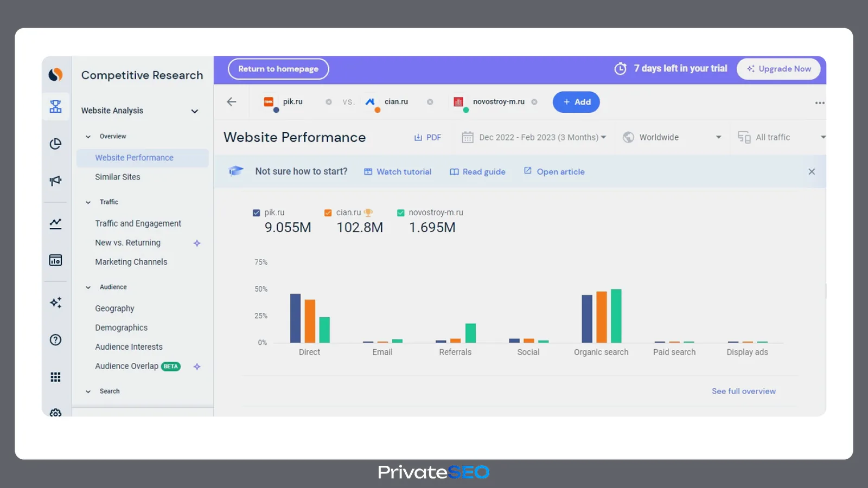Open the Competitive Research trophy icon

pyautogui.click(x=55, y=106)
